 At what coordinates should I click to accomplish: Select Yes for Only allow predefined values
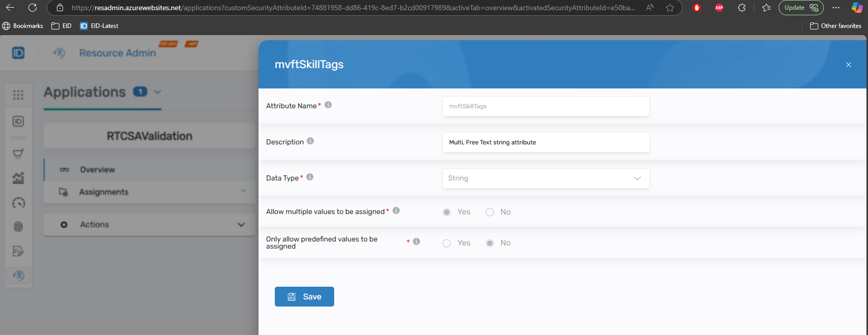click(447, 243)
